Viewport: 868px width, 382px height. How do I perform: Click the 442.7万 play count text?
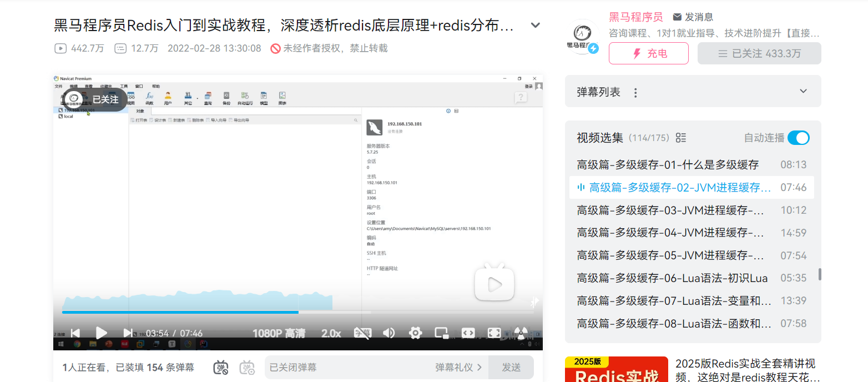pos(88,48)
